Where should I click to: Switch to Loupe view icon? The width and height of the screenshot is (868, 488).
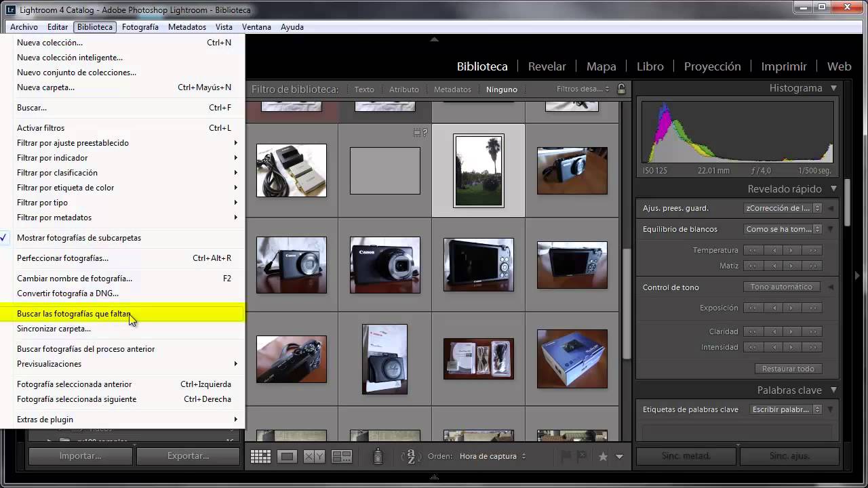[x=288, y=457]
